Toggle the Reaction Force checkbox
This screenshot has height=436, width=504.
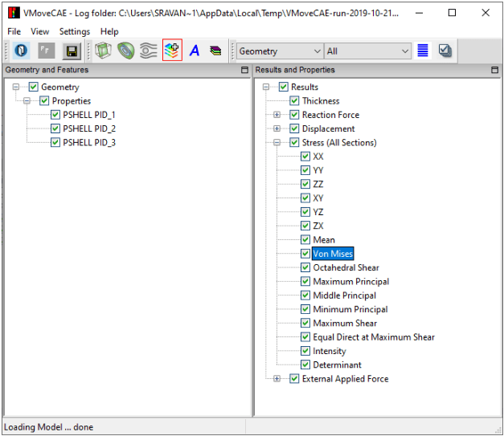[294, 115]
